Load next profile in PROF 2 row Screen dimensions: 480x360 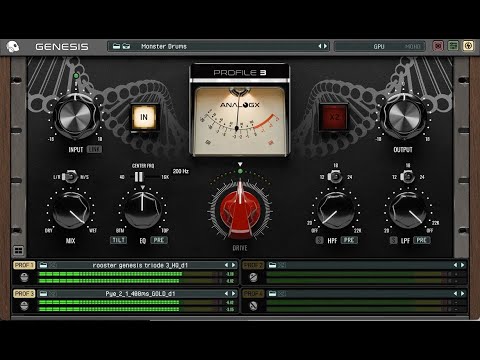point(462,265)
